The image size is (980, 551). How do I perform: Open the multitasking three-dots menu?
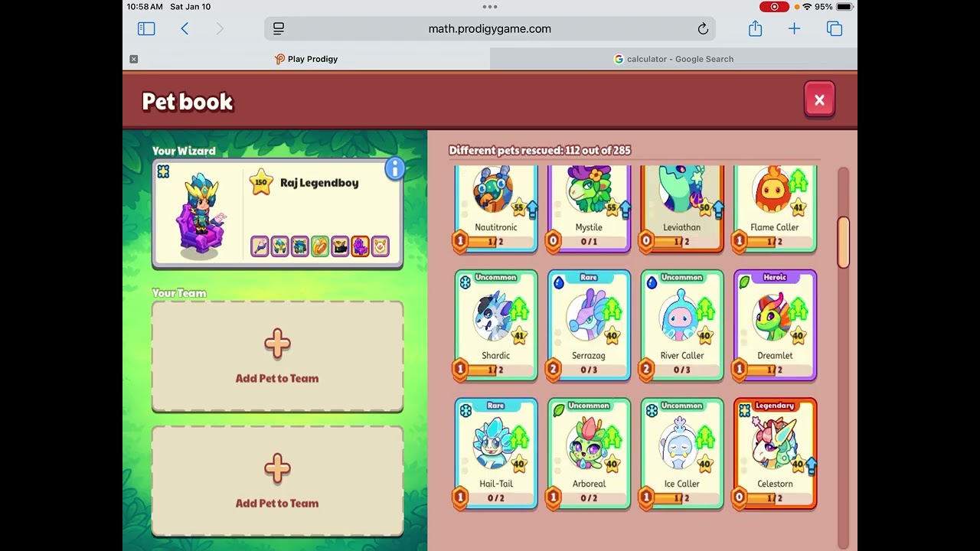[490, 7]
